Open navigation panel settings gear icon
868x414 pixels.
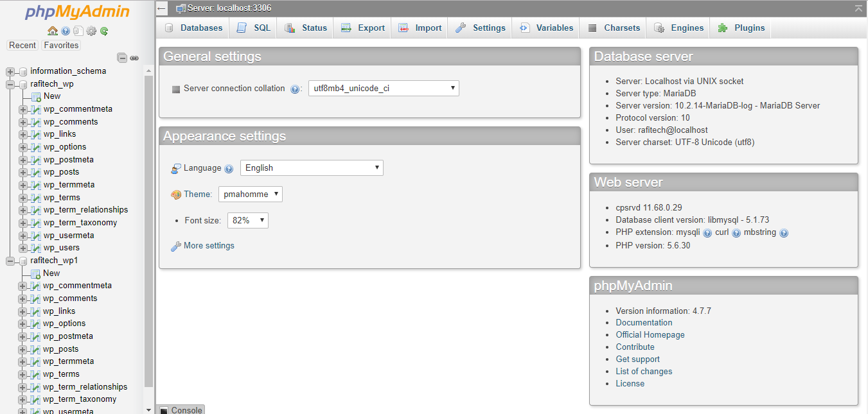pos(91,31)
